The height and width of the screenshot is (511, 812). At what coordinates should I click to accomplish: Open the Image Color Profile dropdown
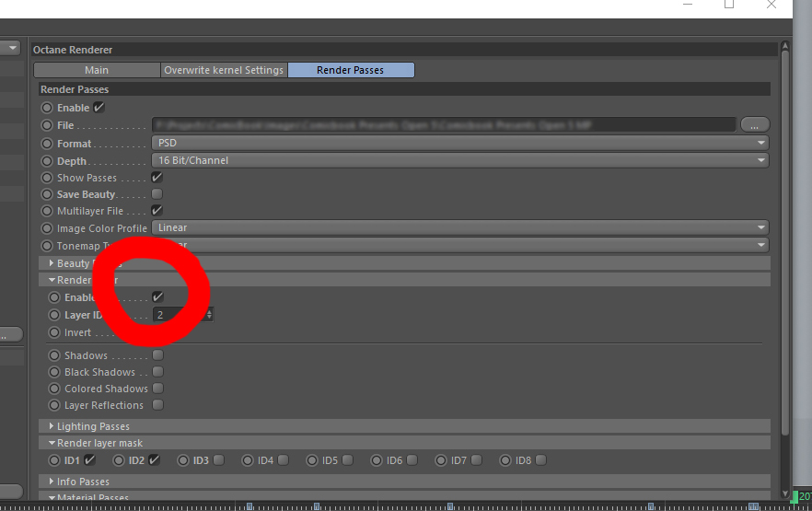[460, 227]
